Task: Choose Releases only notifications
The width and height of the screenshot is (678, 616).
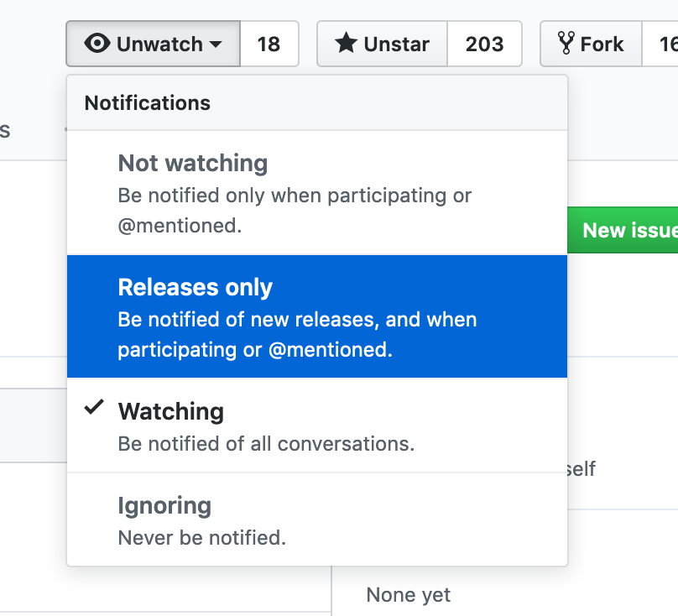Action: (x=317, y=316)
